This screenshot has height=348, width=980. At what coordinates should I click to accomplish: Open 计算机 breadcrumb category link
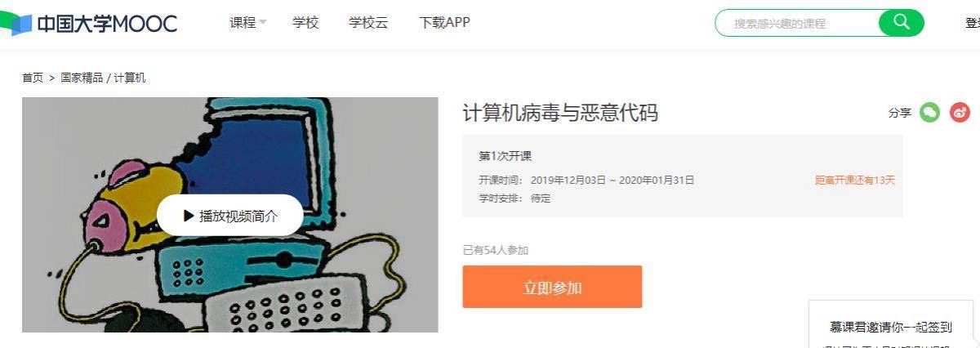coord(130,78)
